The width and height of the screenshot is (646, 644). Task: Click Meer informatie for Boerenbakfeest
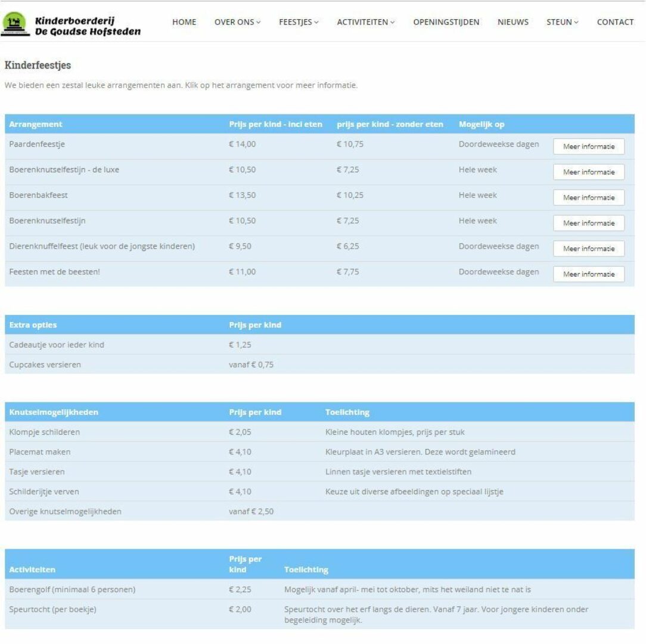pos(589,197)
